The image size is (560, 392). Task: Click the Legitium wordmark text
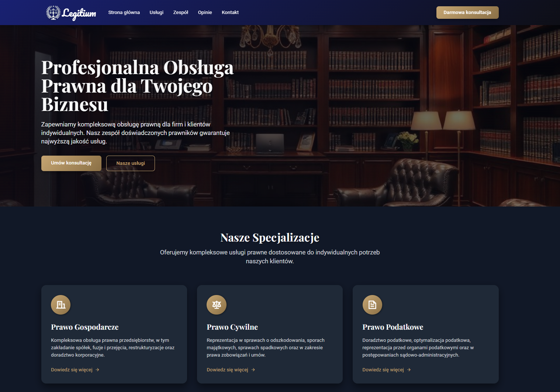tap(79, 14)
